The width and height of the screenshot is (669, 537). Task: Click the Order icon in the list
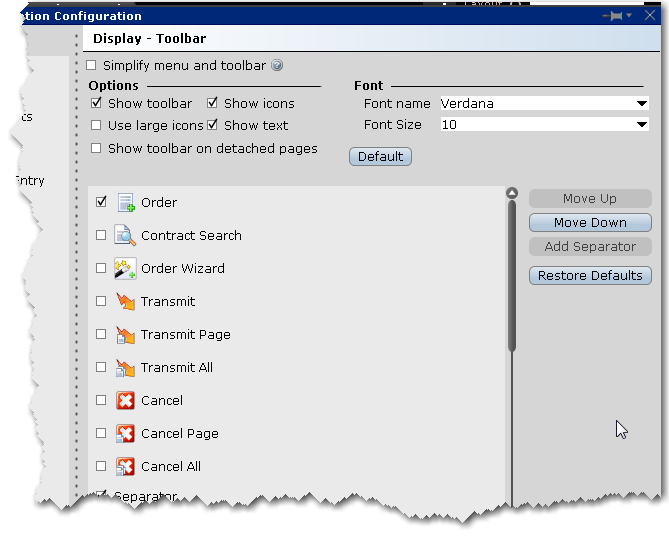click(x=126, y=203)
